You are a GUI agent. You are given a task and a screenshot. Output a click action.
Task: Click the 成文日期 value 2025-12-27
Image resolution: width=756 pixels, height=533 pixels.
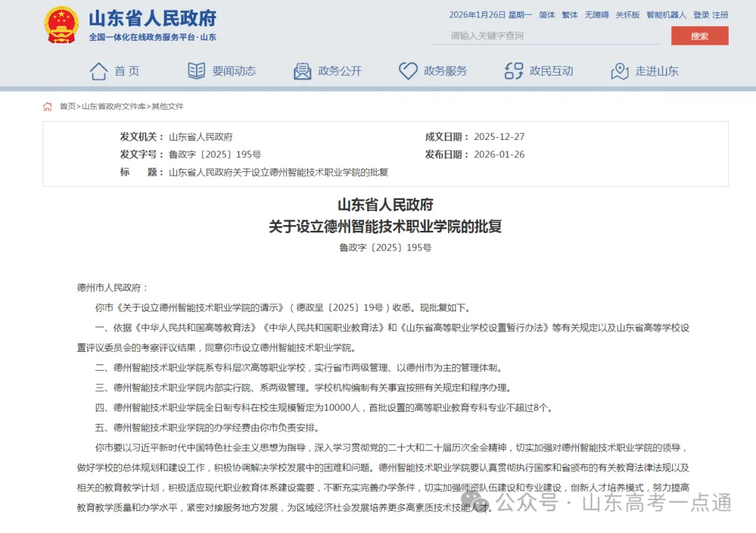(x=499, y=137)
